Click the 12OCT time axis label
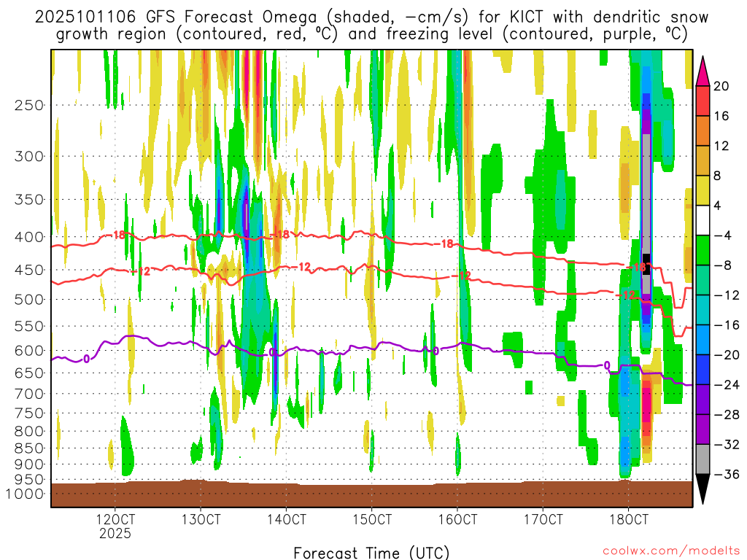 pos(115,519)
